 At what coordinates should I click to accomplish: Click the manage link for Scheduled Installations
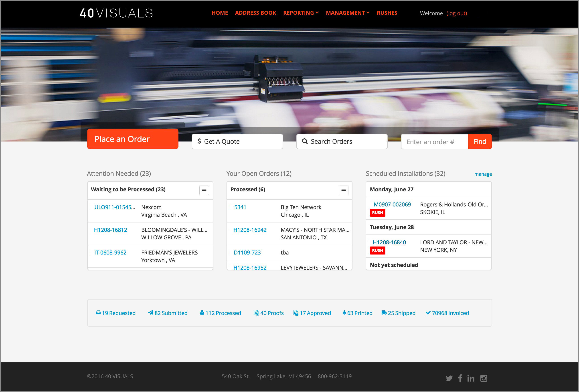pyautogui.click(x=483, y=174)
